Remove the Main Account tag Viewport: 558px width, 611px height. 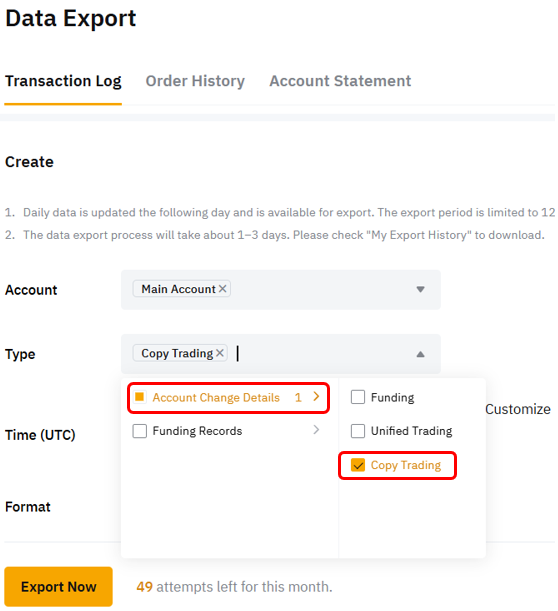[222, 289]
